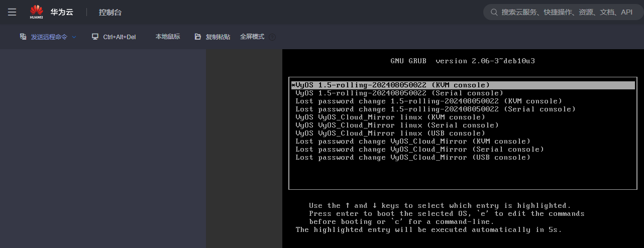Click the help icon beside 全屏模式
644x248 pixels.
pos(272,37)
